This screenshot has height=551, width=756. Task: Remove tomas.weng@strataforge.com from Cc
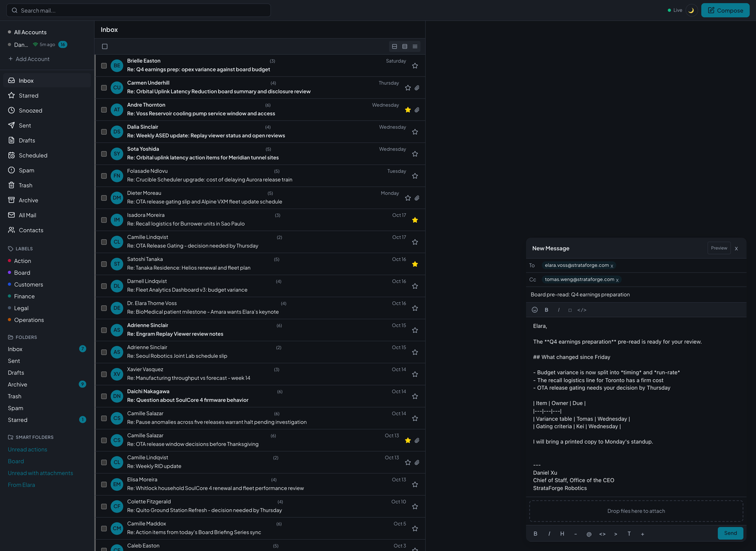coord(617,280)
